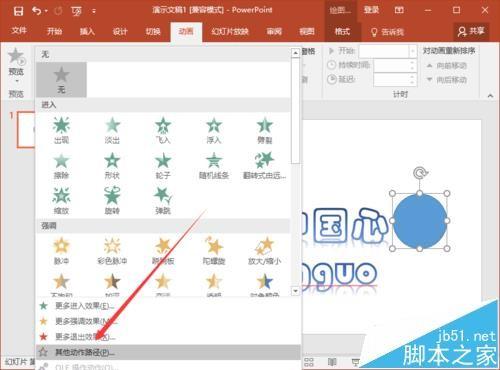Click the Undo arrow icon
500x370 pixels.
pyautogui.click(x=36, y=11)
